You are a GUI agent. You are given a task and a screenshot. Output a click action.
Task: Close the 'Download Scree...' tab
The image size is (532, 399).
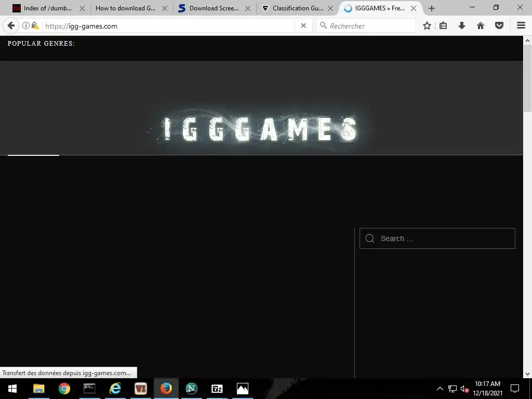248,8
